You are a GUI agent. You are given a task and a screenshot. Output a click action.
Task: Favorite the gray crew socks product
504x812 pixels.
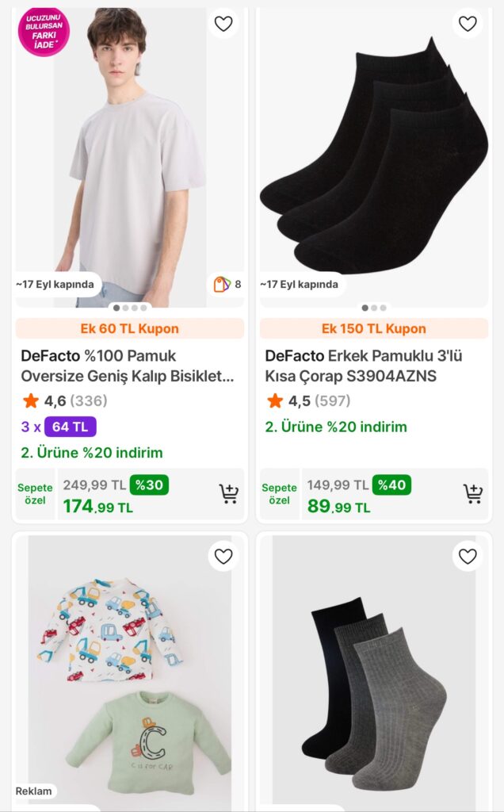[x=468, y=557]
